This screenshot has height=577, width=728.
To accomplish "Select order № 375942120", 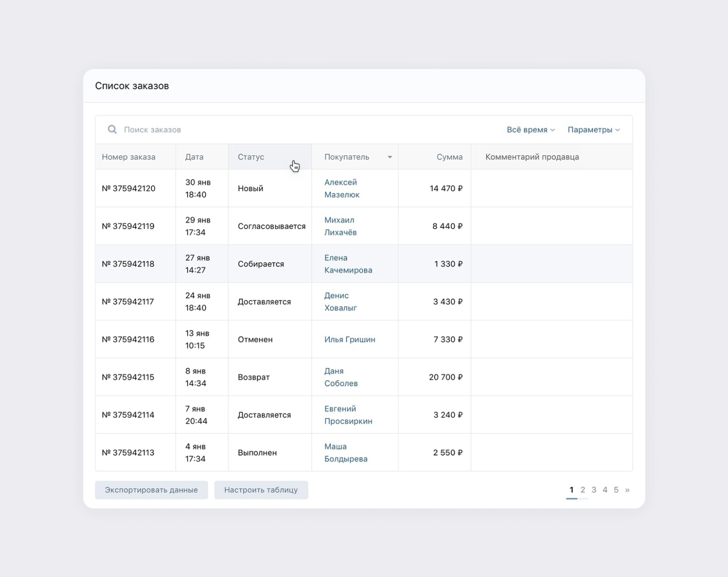I will tap(128, 189).
